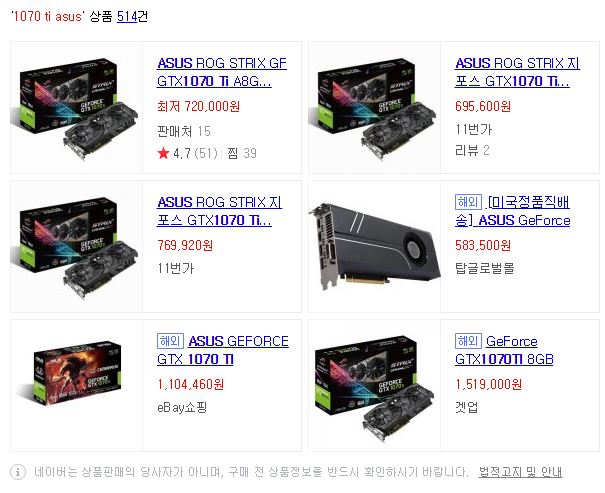Viewport: 605px width, 493px height.
Task: Click the first ROG STRIX product thumbnail
Action: tap(76, 108)
